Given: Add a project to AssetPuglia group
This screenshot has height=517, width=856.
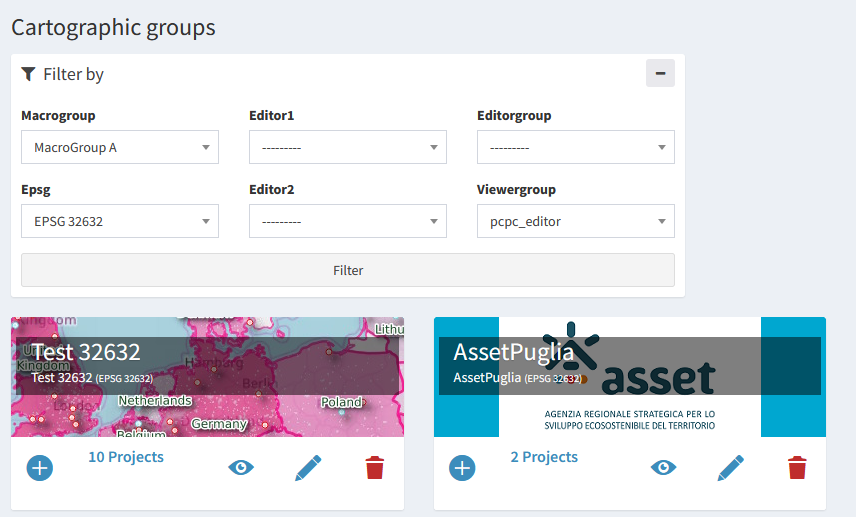Looking at the screenshot, I should pyautogui.click(x=462, y=468).
